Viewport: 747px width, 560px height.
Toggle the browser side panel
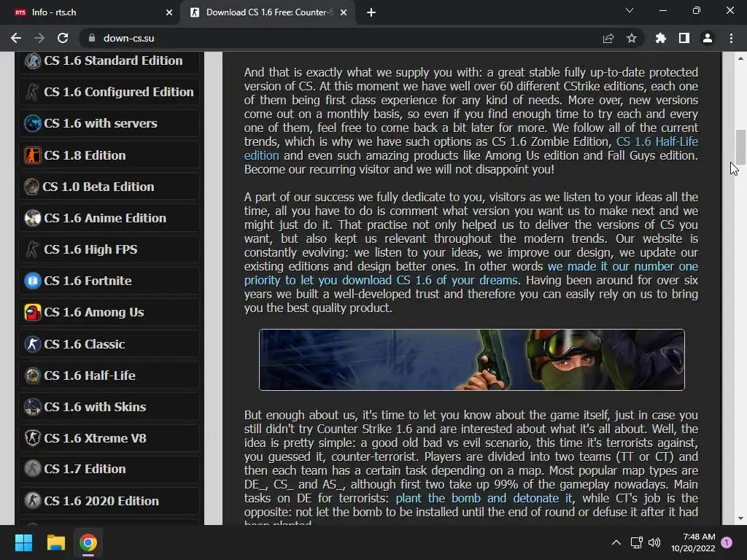pos(684,38)
